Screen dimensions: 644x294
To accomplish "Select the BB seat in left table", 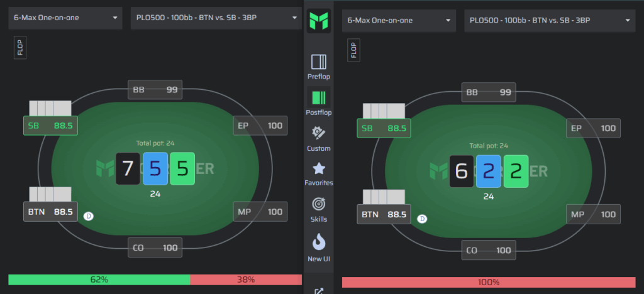I will click(x=155, y=89).
